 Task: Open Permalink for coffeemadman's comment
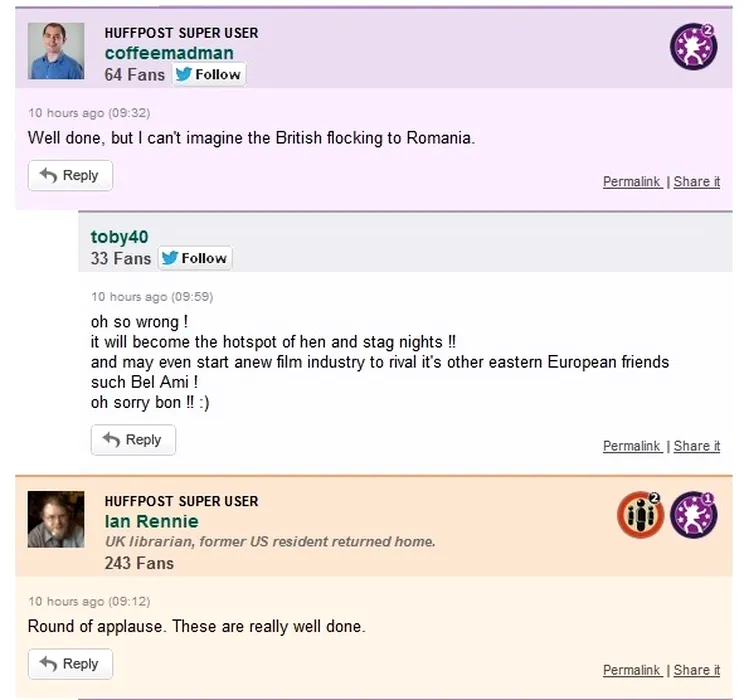tap(631, 182)
